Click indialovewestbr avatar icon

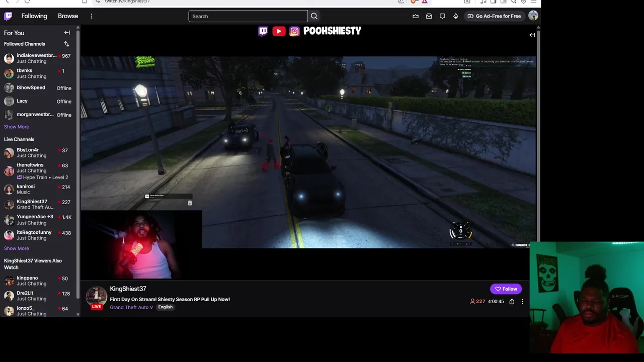(9, 58)
